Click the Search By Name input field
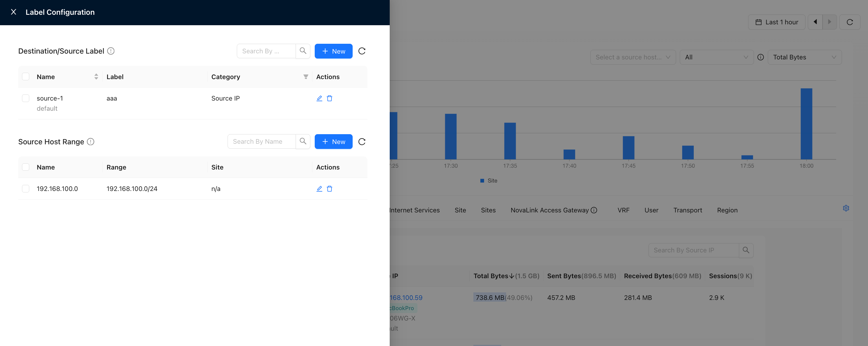868x346 pixels. tap(261, 141)
